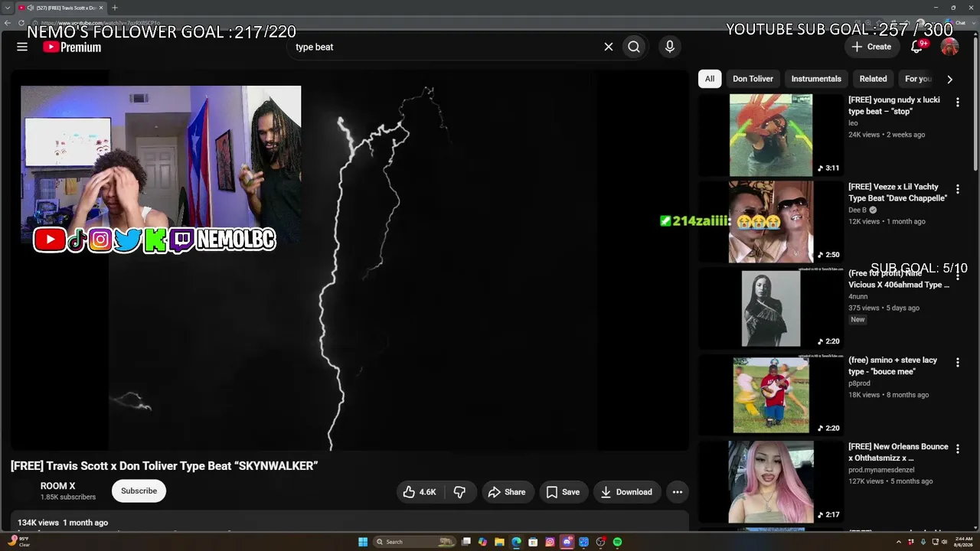Open File Explorer from the taskbar
Image resolution: width=980 pixels, height=551 pixels.
499,542
